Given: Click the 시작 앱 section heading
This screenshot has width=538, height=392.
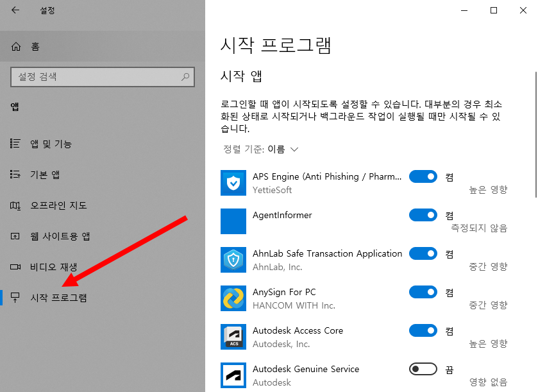Looking at the screenshot, I should tap(241, 76).
